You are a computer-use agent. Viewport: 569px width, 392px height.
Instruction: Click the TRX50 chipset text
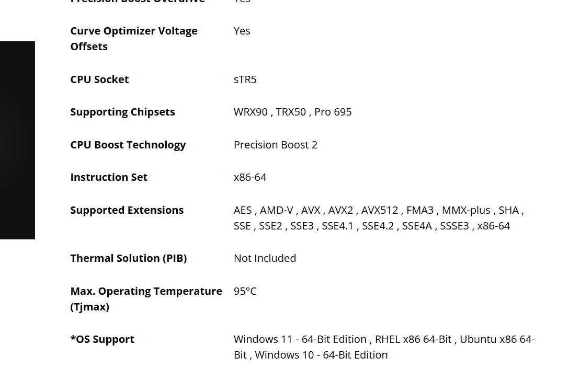click(291, 112)
